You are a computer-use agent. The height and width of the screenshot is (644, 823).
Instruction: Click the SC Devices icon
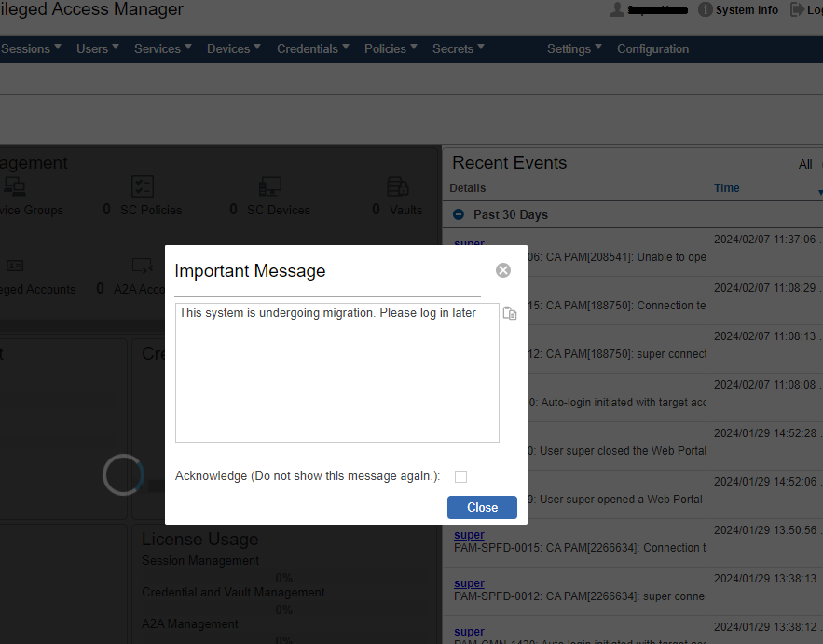pyautogui.click(x=269, y=186)
